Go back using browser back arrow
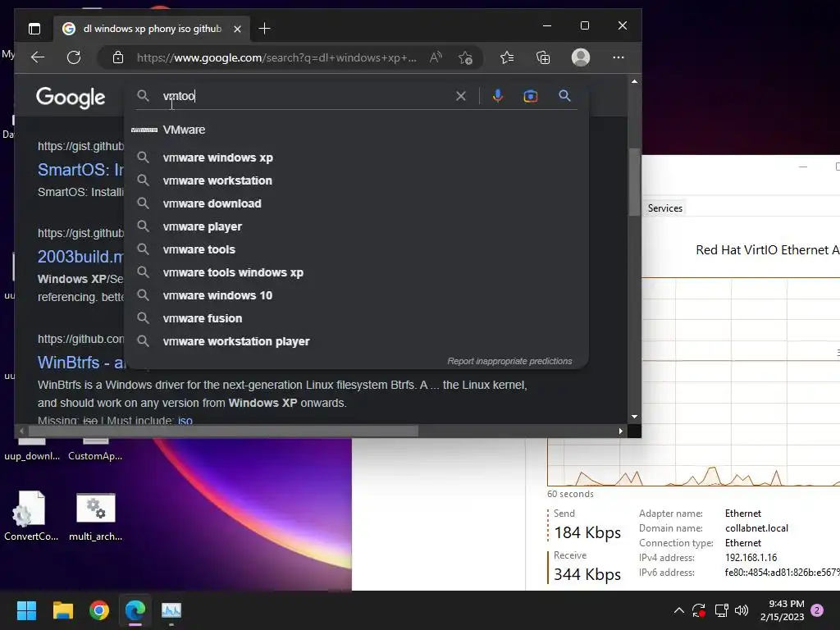This screenshot has width=840, height=630. tap(38, 57)
